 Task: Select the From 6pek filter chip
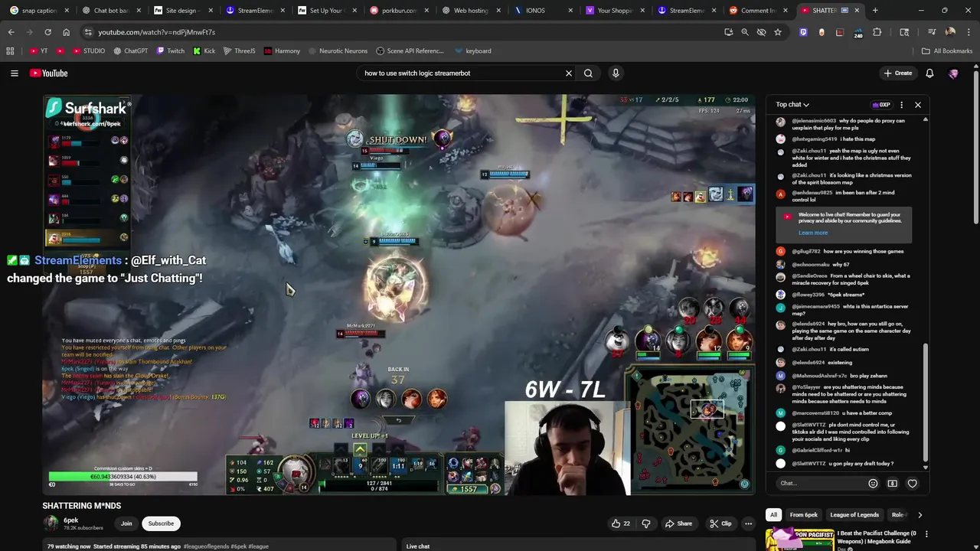point(803,515)
